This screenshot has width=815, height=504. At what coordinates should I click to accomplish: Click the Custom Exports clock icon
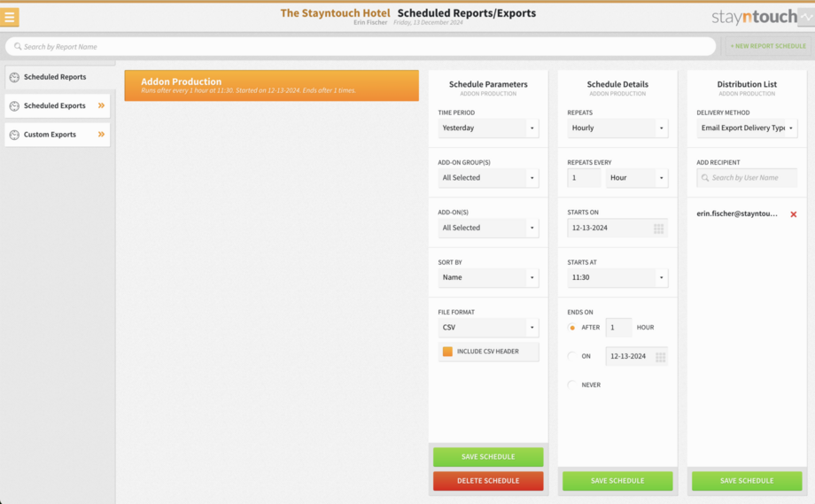(14, 135)
